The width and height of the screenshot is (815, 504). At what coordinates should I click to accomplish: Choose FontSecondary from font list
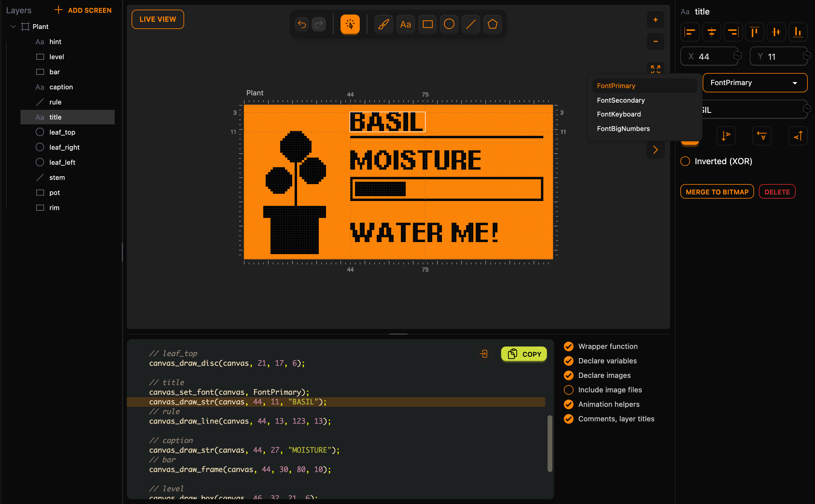point(644,100)
